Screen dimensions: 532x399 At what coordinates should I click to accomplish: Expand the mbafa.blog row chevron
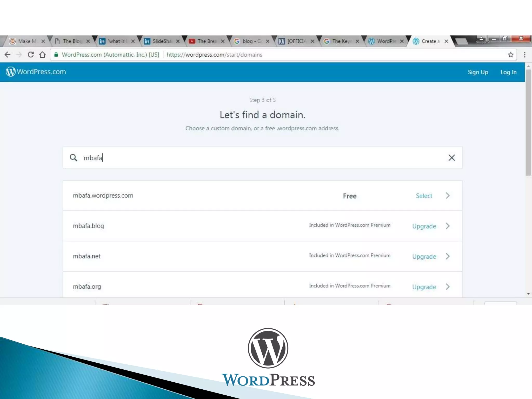448,226
